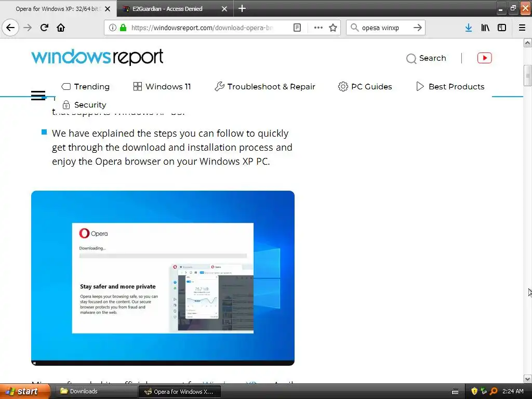Close the Opera for Windows XP tab
532x399 pixels.
(108, 9)
